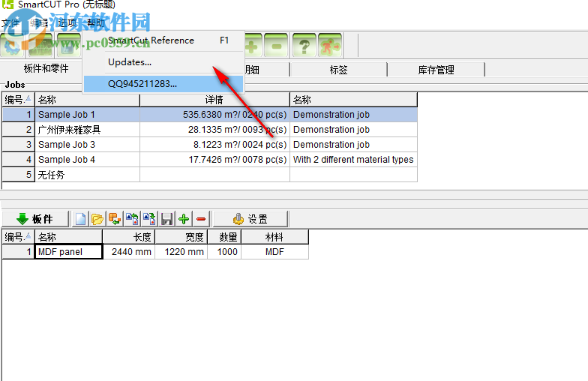
Task: Click the orange blocks with green arrow icon
Action: (114, 219)
